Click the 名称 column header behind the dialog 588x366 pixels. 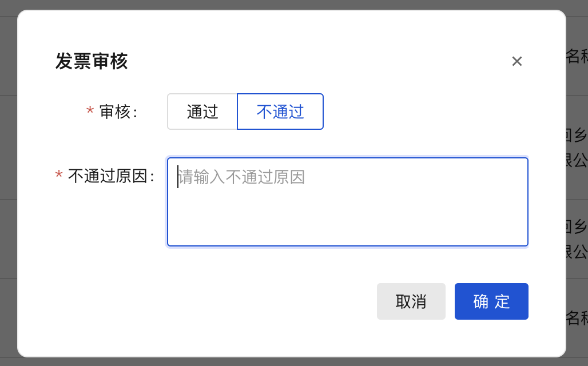pyautogui.click(x=582, y=56)
